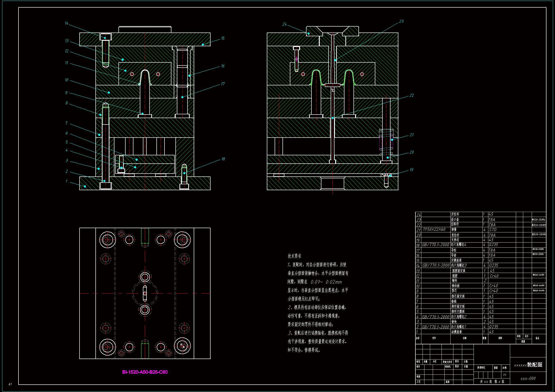This screenshot has height=392, width=555.
Task: Click balloon number 14 callout
Action: point(66,23)
